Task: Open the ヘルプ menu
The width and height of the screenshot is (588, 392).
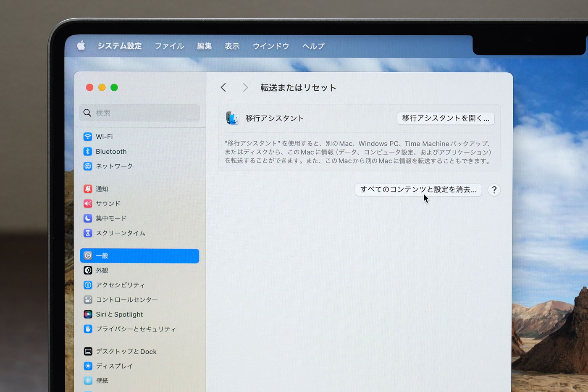Action: tap(313, 46)
